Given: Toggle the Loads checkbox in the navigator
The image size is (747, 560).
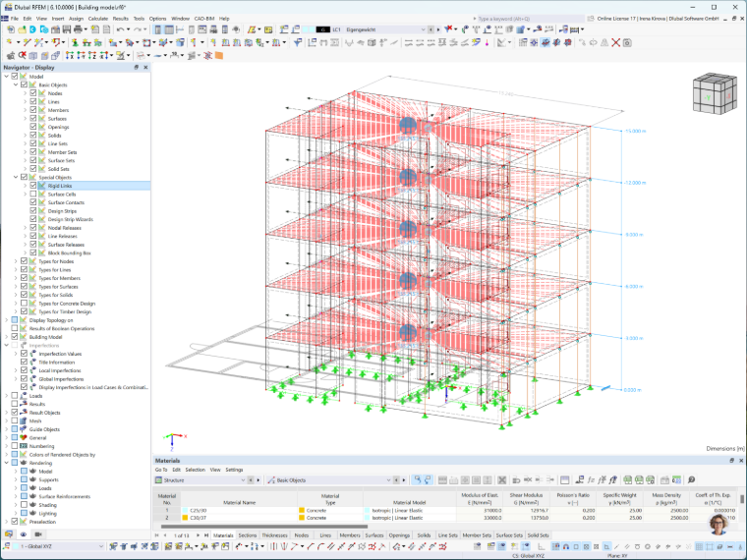Looking at the screenshot, I should tap(15, 395).
